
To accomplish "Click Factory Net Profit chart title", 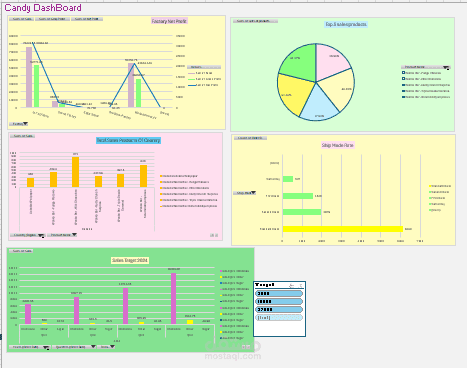I will (169, 21).
